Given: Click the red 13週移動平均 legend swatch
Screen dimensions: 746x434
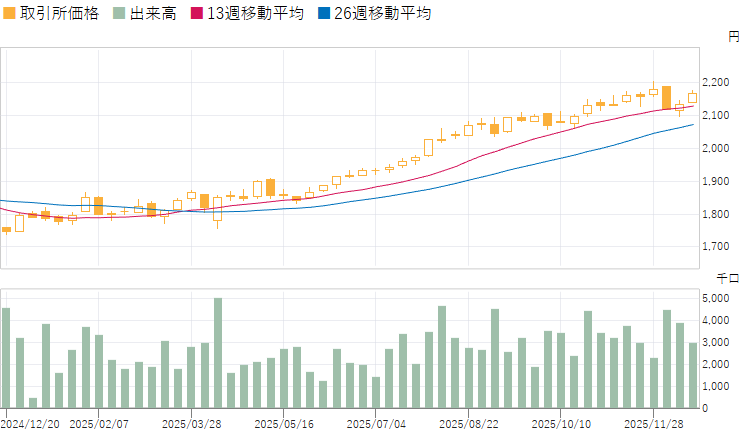Looking at the screenshot, I should (198, 14).
